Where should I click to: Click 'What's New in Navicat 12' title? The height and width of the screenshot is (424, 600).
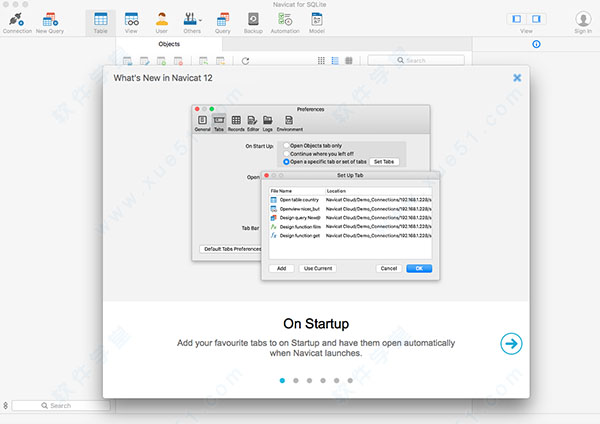(x=163, y=78)
